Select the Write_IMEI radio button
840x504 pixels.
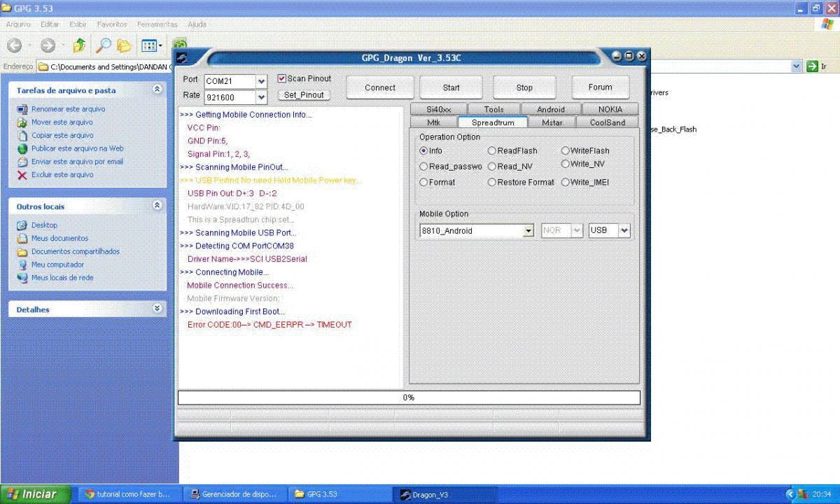[x=566, y=183]
